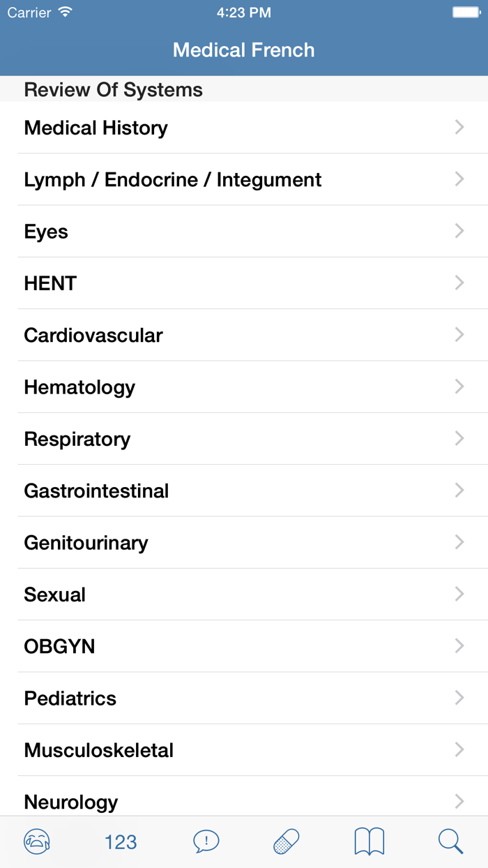Expand the Eyes row chevron
The image size is (488, 868).
point(459,231)
